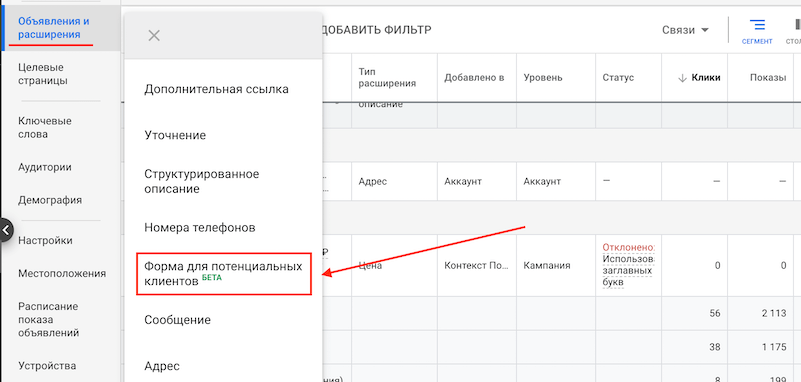Click Добавлено в column header

coord(474,78)
